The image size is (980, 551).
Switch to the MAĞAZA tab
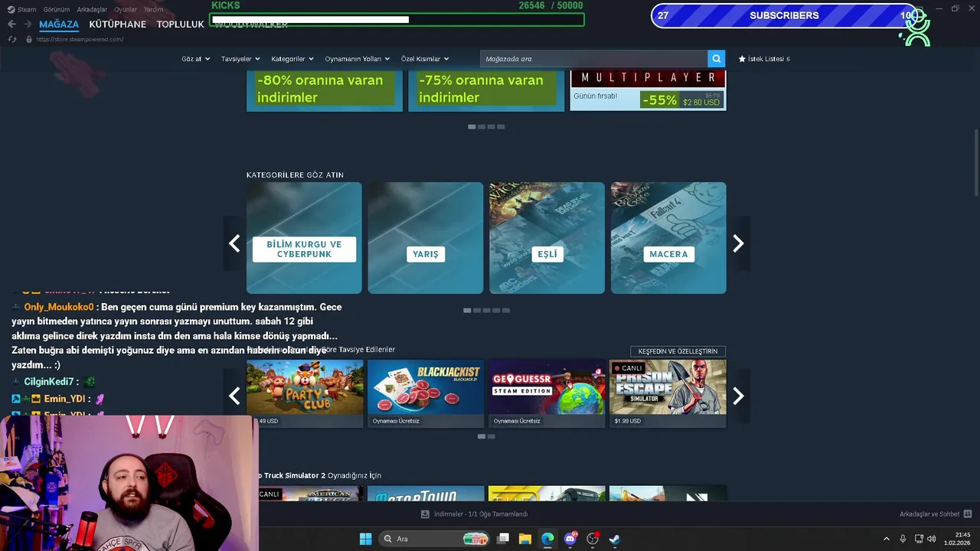click(x=59, y=24)
